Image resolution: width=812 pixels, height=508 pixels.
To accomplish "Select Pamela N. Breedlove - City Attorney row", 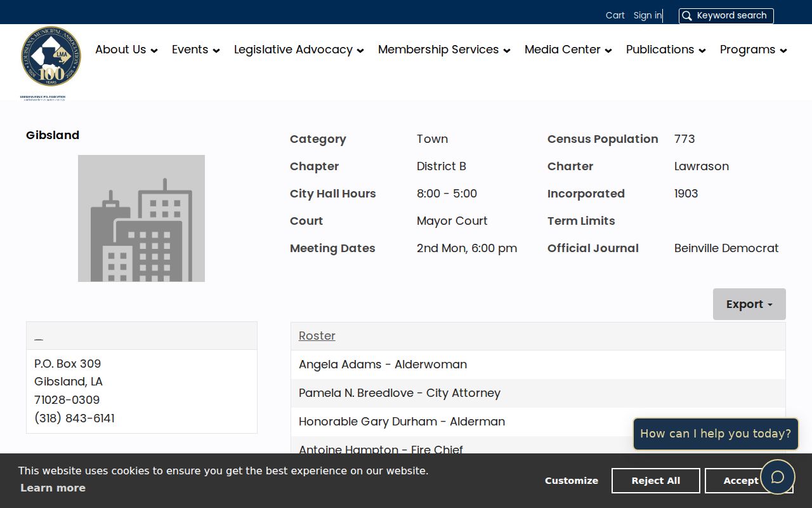I will click(538, 393).
